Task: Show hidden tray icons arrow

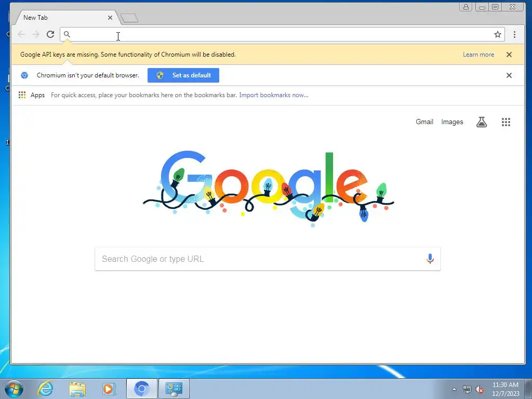Action: pos(454,389)
